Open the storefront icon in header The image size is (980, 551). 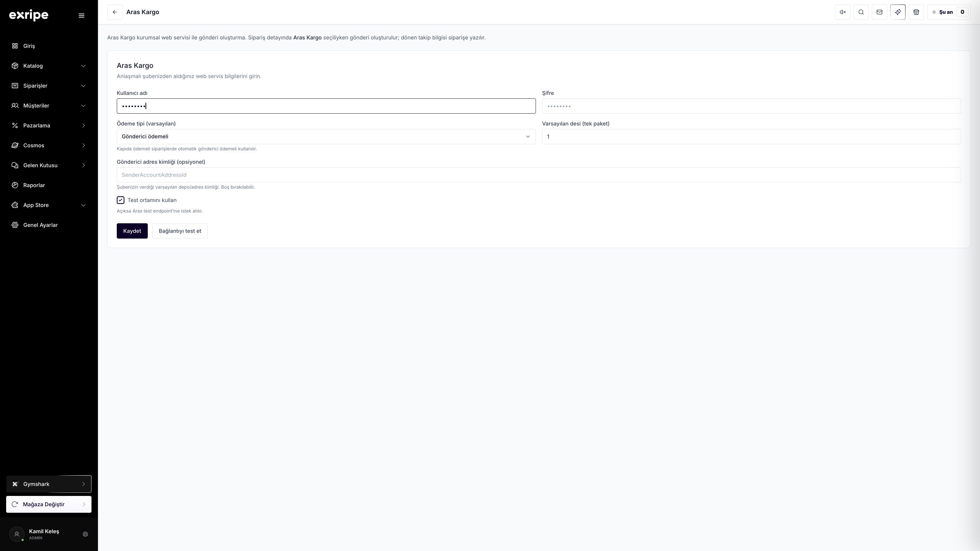coord(916,12)
